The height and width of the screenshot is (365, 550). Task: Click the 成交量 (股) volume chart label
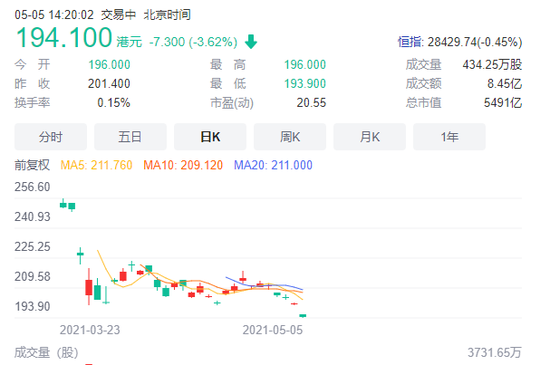46,353
